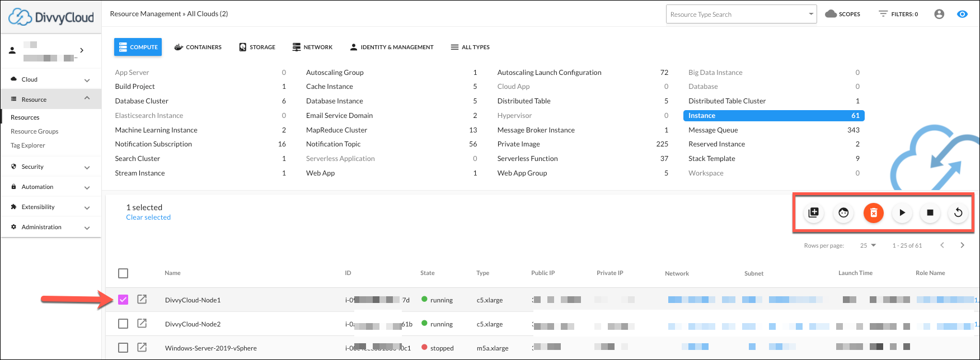
Task: Select the MapReduce Cluster resource type
Action: click(336, 130)
